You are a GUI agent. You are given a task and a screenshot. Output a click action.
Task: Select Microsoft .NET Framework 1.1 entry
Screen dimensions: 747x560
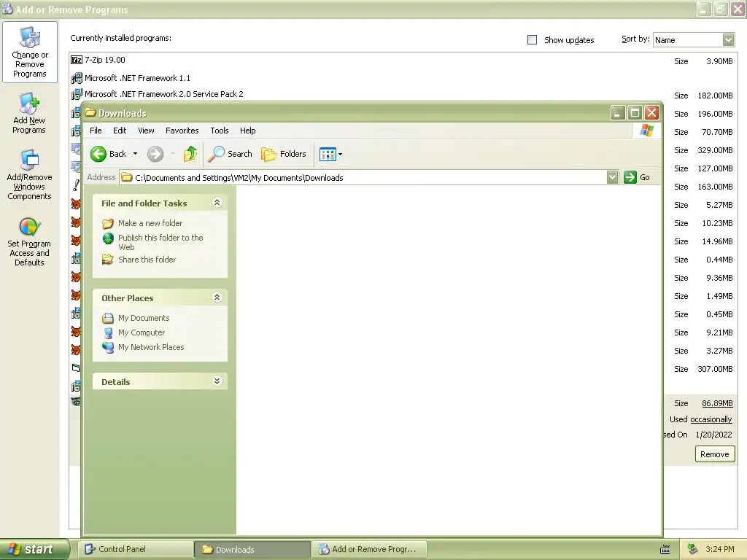click(403, 78)
